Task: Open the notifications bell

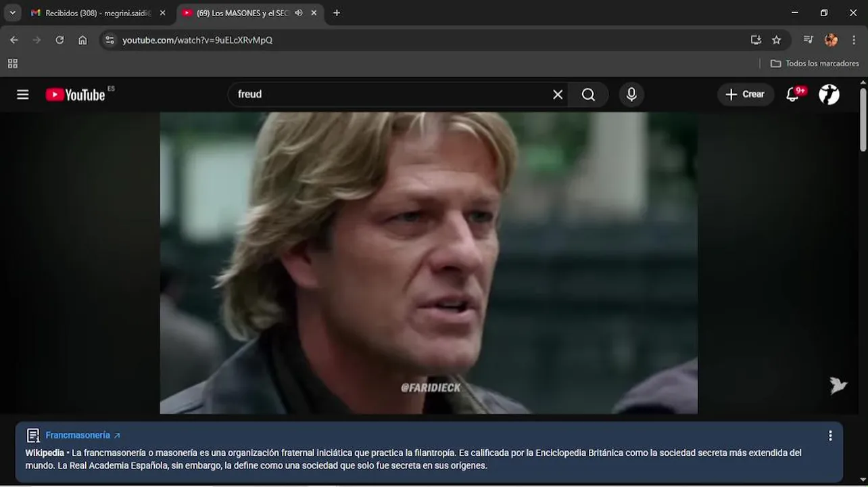Action: tap(794, 95)
